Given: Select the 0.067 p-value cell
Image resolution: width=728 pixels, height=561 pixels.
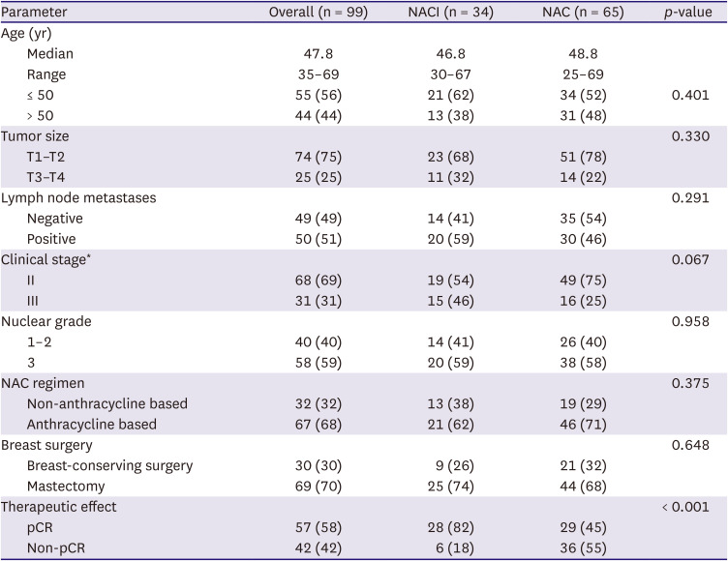Looking at the screenshot, I should pos(690,260).
